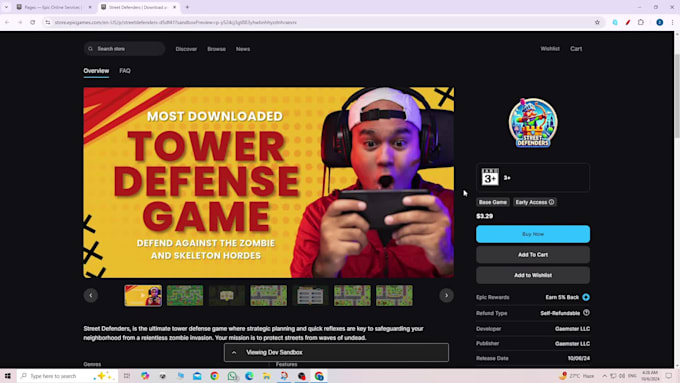Select the third dark screenshot thumbnail

(x=227, y=295)
